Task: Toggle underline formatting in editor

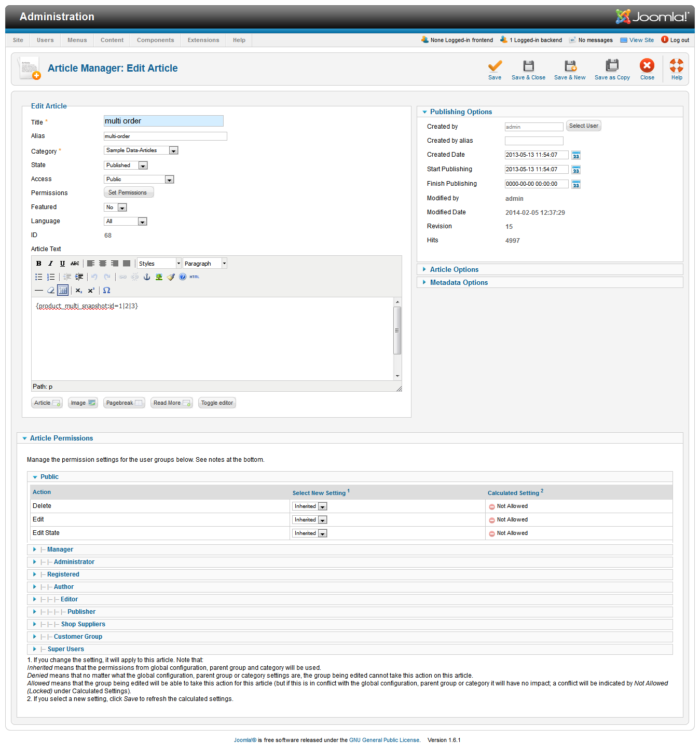Action: 63,264
